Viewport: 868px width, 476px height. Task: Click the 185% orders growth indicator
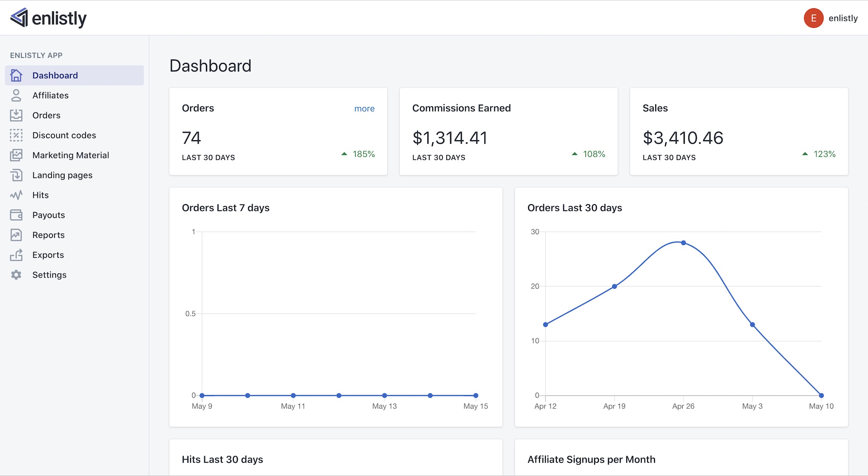pyautogui.click(x=358, y=154)
